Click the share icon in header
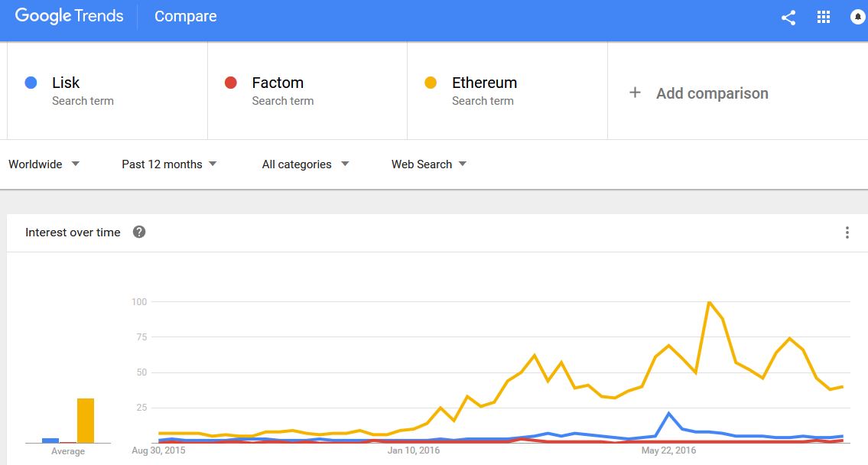Viewport: 868px width, 465px height. [788, 18]
